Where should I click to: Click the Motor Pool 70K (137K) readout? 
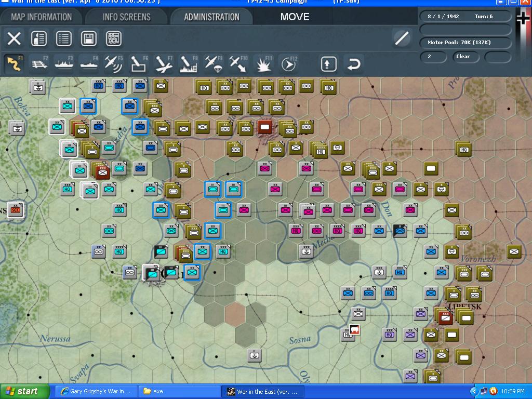click(465, 43)
